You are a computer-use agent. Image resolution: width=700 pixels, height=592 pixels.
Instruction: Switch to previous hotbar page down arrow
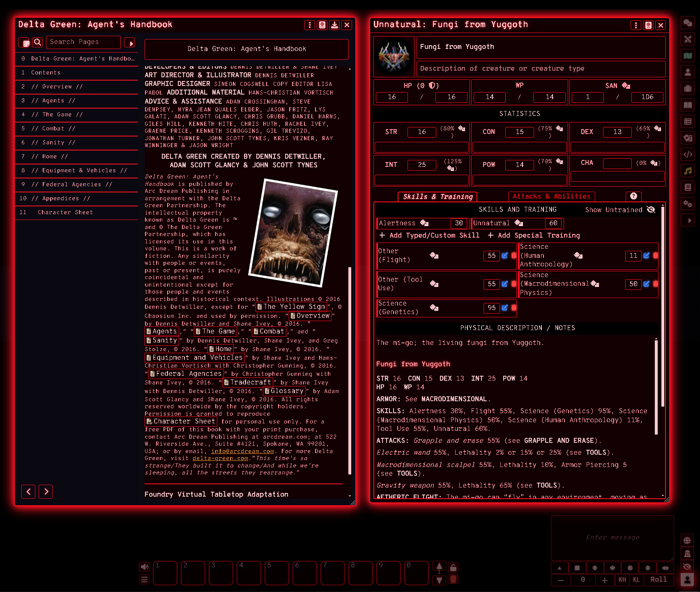439,580
